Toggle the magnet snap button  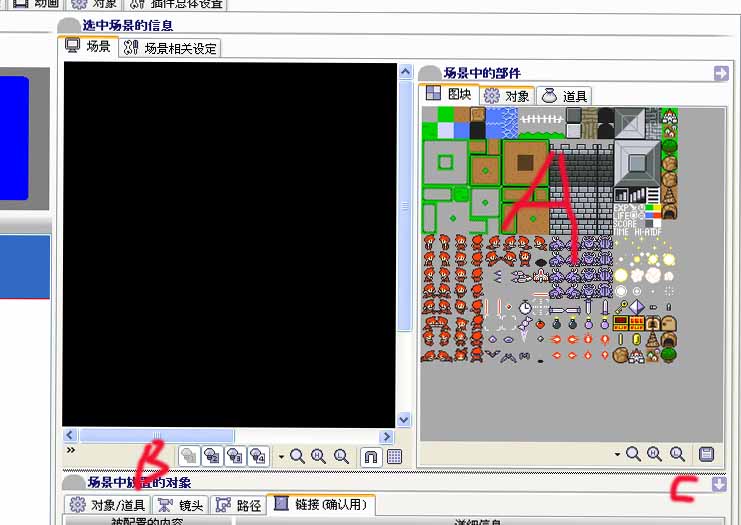(x=371, y=456)
